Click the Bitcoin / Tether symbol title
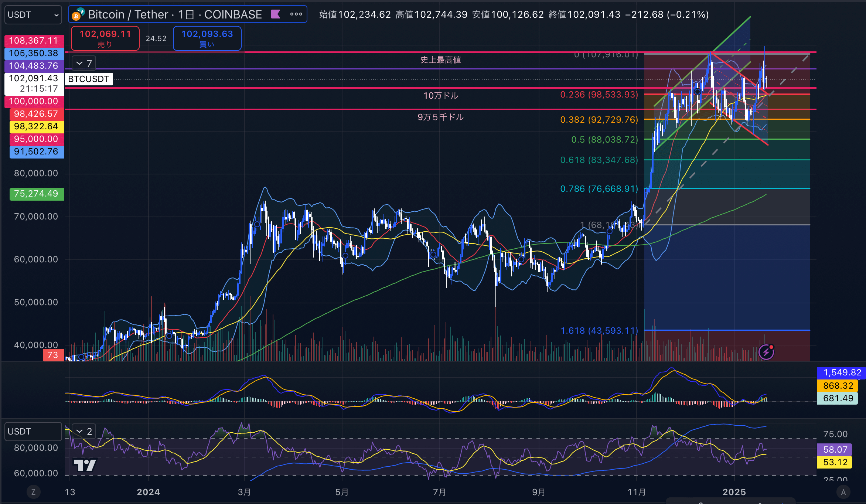 tap(175, 14)
